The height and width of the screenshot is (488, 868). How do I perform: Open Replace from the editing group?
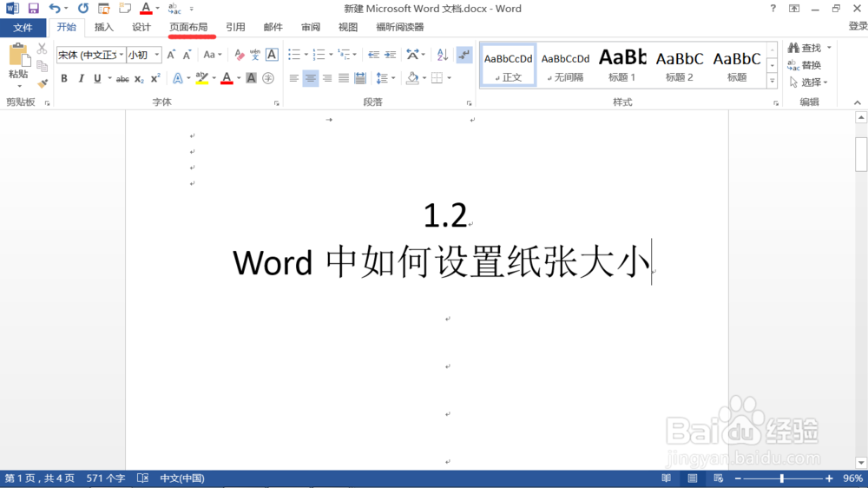click(x=805, y=65)
